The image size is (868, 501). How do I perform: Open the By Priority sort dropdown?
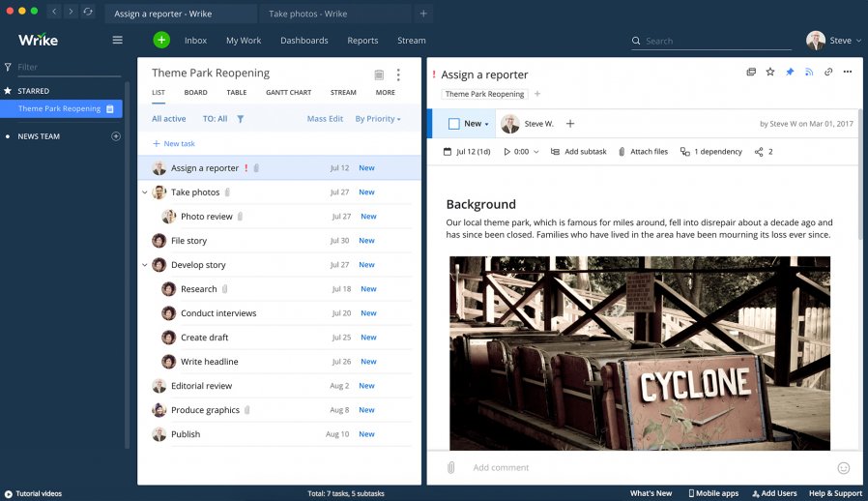coord(378,119)
